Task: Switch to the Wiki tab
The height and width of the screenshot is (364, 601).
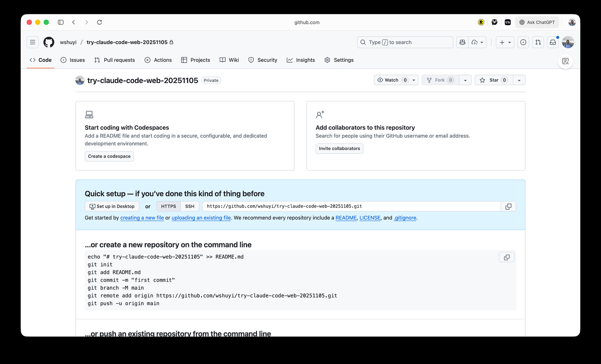Action: point(229,60)
